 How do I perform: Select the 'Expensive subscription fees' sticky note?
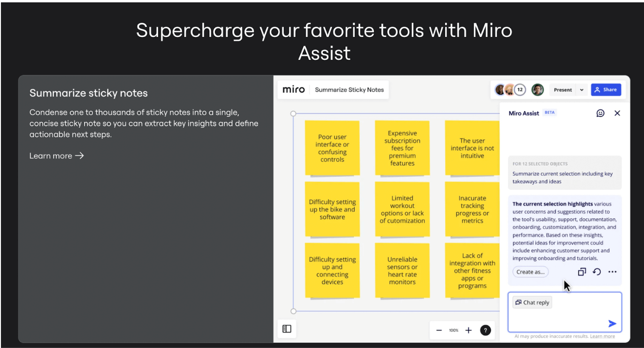(402, 148)
